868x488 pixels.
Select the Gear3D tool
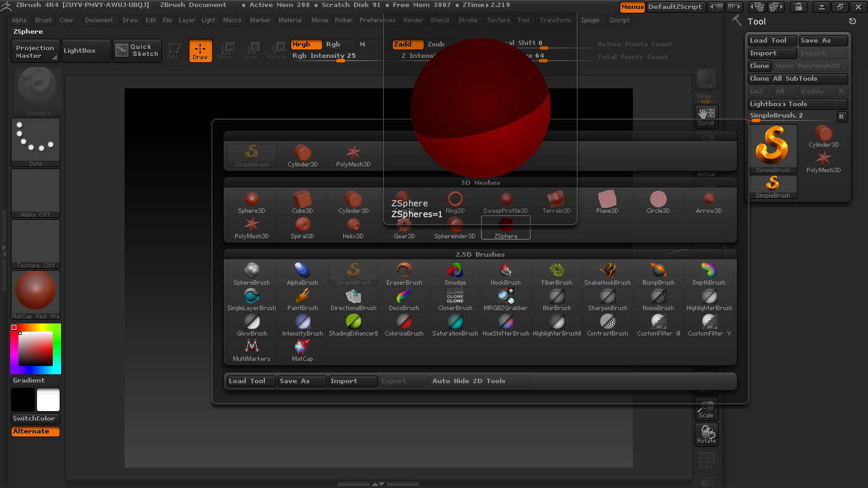[x=404, y=228]
